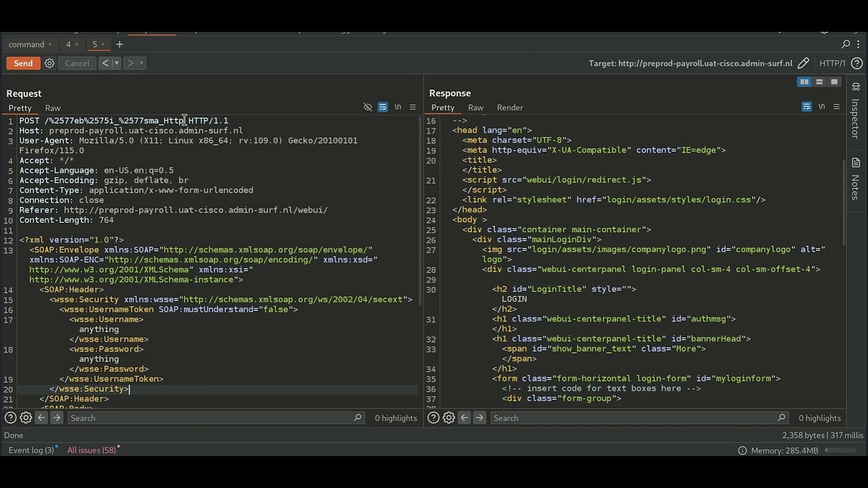868x488 pixels.
Task: Jump to next Response search match
Action: click(479, 418)
